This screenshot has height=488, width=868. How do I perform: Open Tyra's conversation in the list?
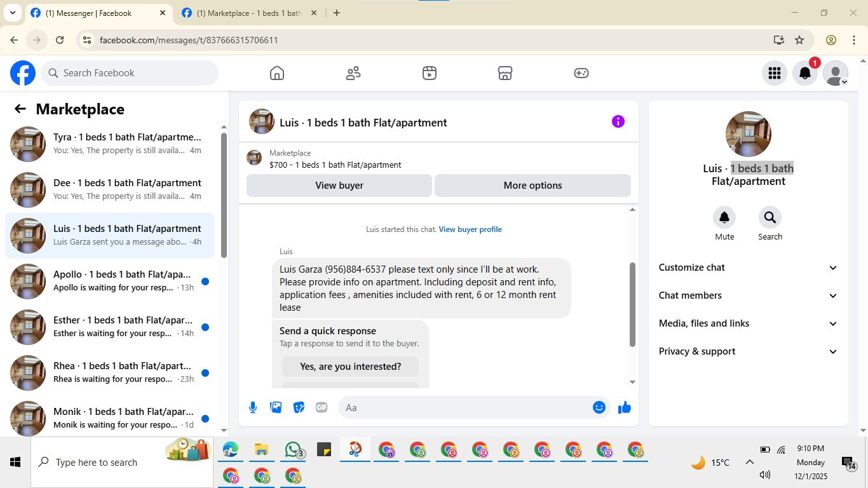109,144
